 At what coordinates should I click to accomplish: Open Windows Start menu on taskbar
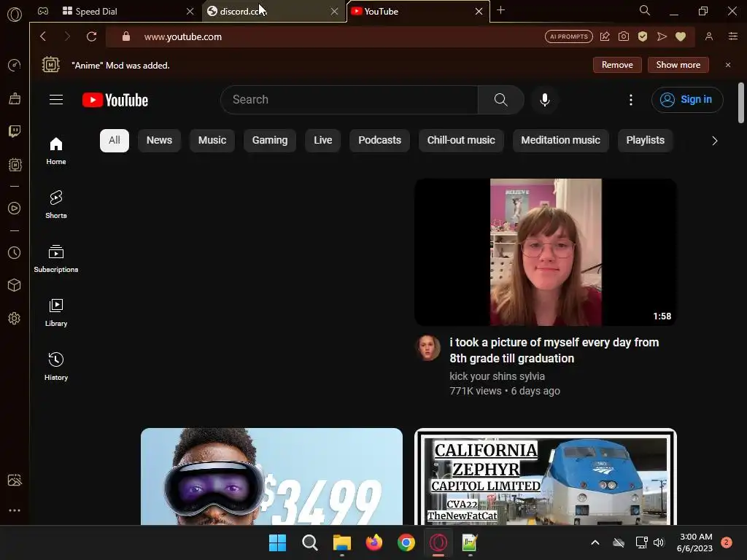277,542
